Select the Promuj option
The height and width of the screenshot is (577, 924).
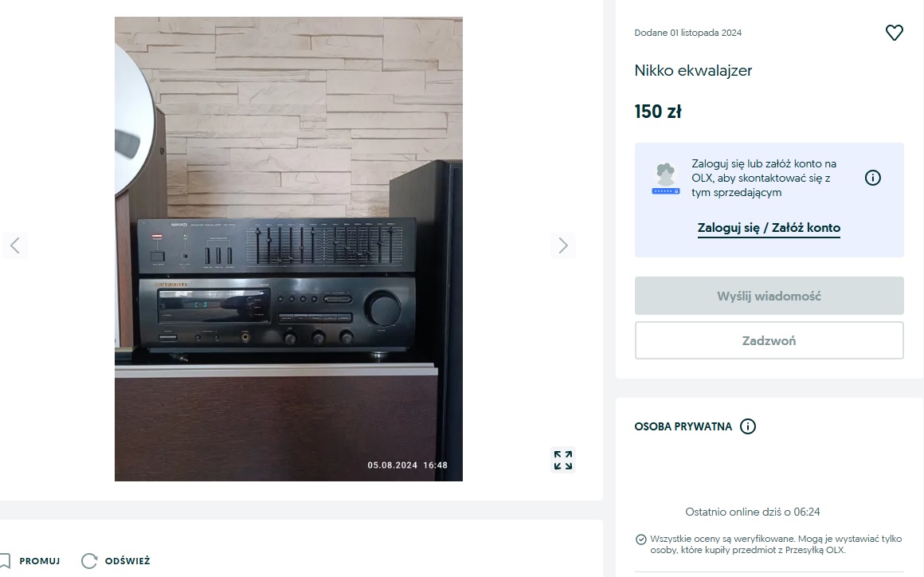point(40,561)
